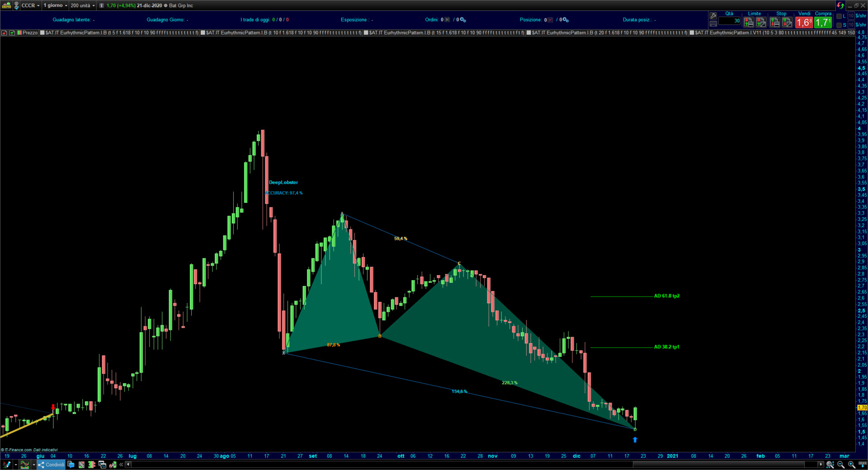This screenshot has height=470, width=868.
Task: Open the CCCR instrument dropdown
Action: point(31,5)
